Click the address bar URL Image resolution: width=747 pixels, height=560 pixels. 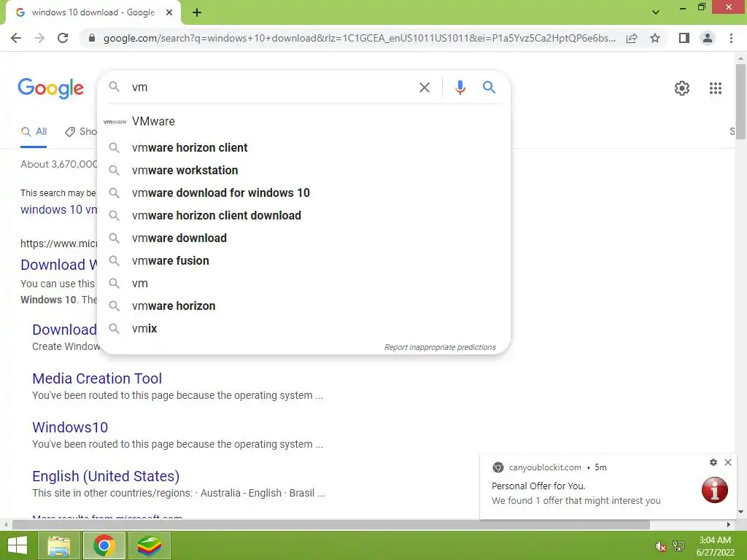coord(359,38)
